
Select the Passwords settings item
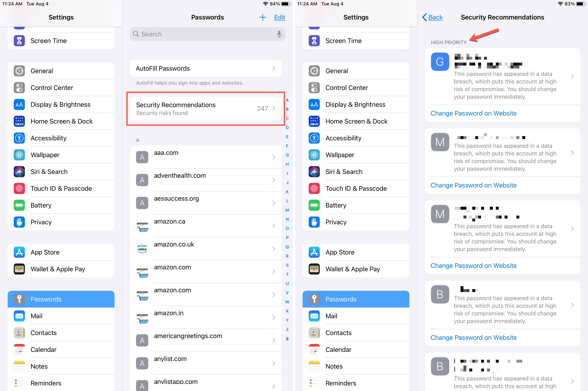pos(61,299)
